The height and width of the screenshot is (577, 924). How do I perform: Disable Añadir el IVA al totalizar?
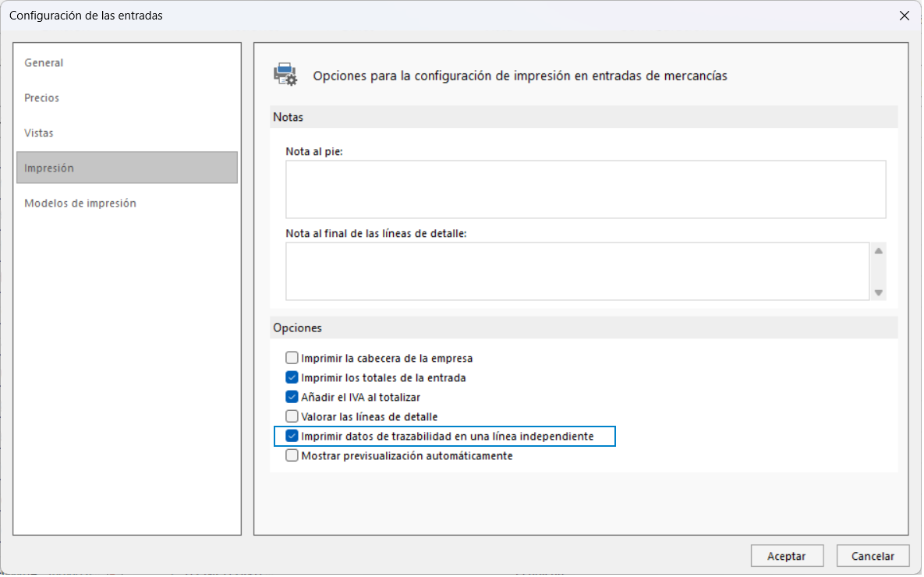tap(292, 397)
